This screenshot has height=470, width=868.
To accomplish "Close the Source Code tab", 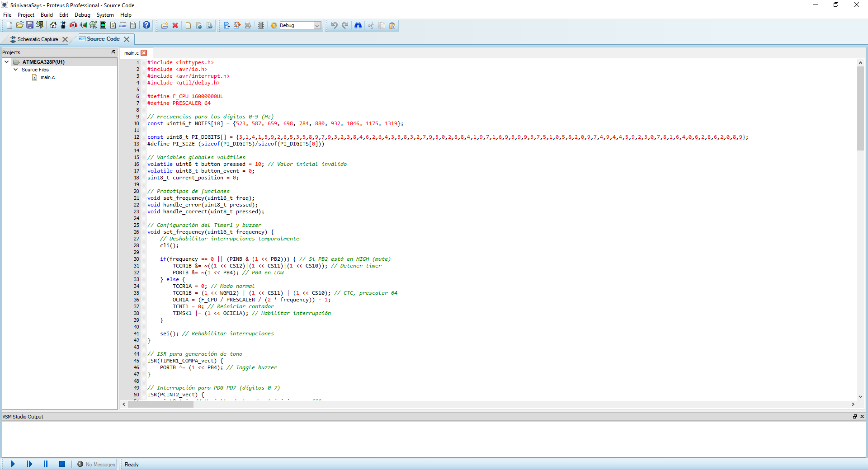I will (x=127, y=39).
